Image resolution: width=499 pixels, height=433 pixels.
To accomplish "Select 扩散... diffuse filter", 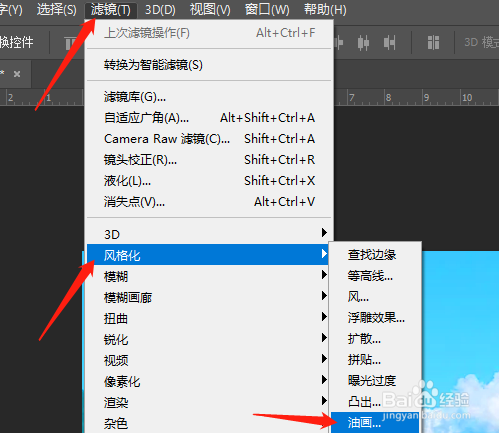I will pos(375,339).
